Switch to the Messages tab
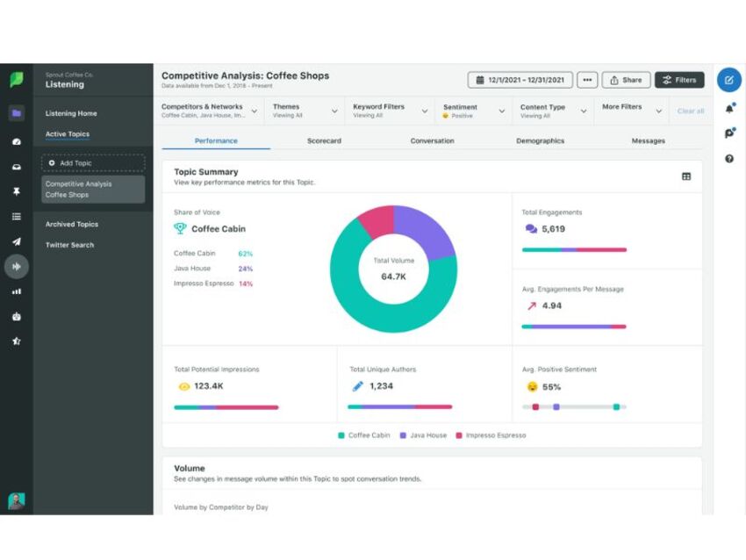Image resolution: width=746 pixels, height=560 pixels. click(x=648, y=140)
